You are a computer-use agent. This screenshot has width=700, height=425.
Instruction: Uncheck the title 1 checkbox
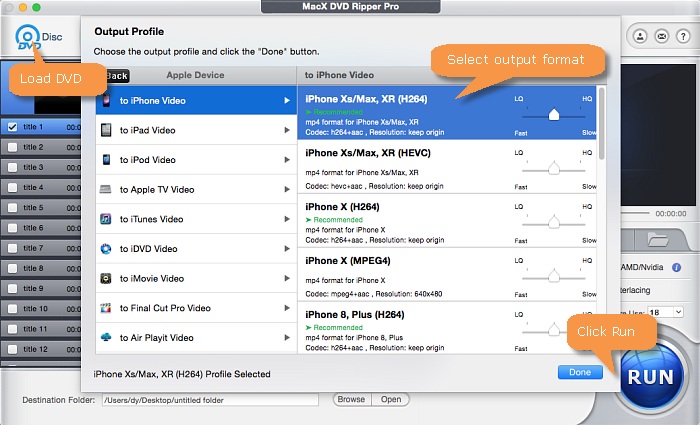click(12, 127)
